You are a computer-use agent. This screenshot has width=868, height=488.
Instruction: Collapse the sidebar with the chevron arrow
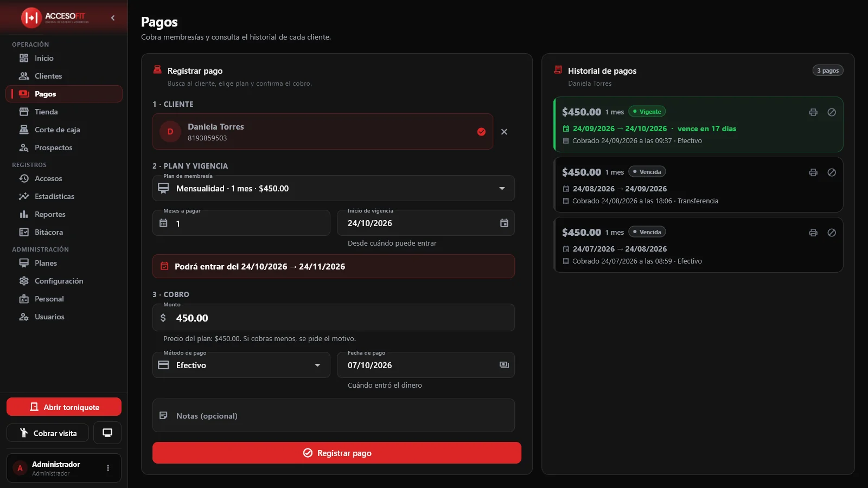pyautogui.click(x=113, y=18)
